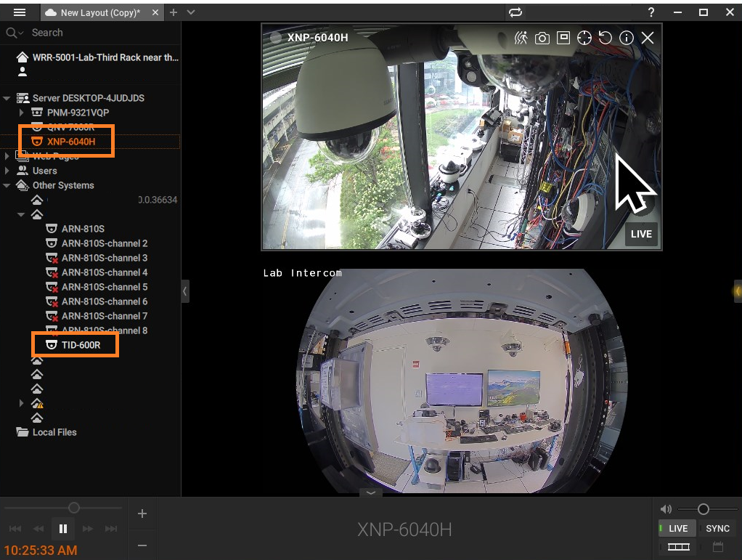The image size is (742, 560).
Task: Expand the system with the warning icon
Action: [x=21, y=403]
